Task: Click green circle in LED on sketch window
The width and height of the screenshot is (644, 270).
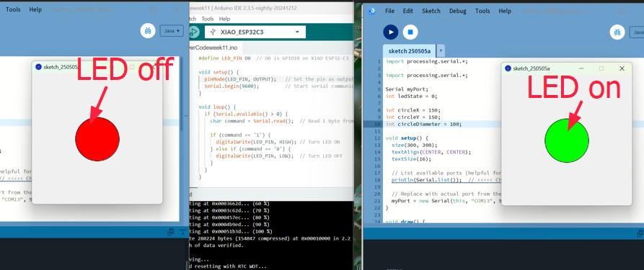Action: (x=567, y=140)
